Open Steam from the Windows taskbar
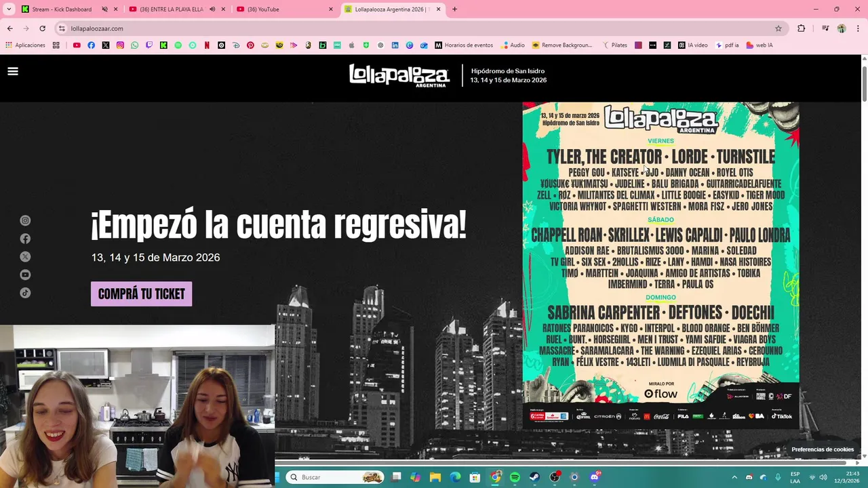This screenshot has width=868, height=488. click(534, 477)
